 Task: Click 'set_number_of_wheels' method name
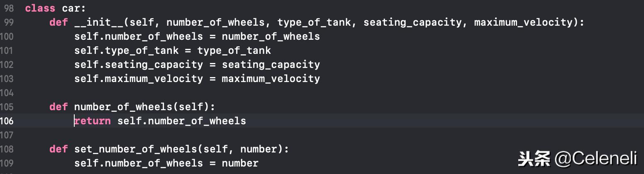136,149
